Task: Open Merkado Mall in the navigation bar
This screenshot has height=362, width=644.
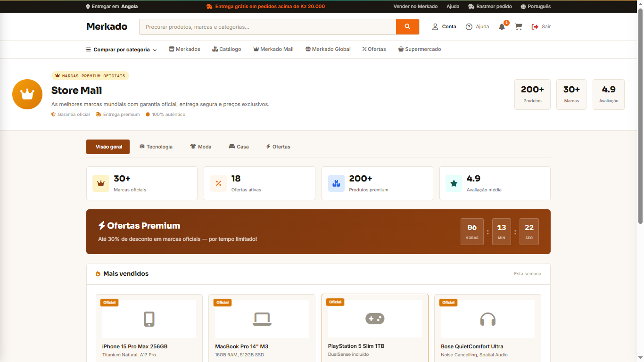Action: tap(273, 49)
